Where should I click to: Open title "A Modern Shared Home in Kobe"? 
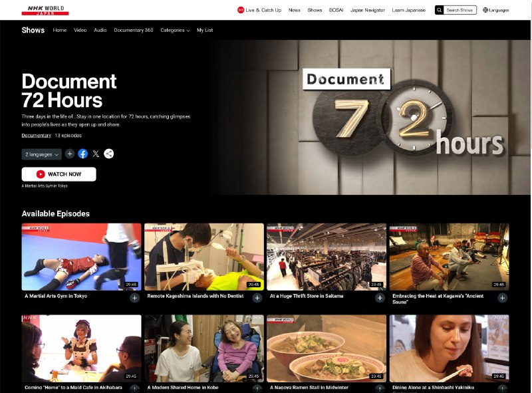click(x=183, y=387)
